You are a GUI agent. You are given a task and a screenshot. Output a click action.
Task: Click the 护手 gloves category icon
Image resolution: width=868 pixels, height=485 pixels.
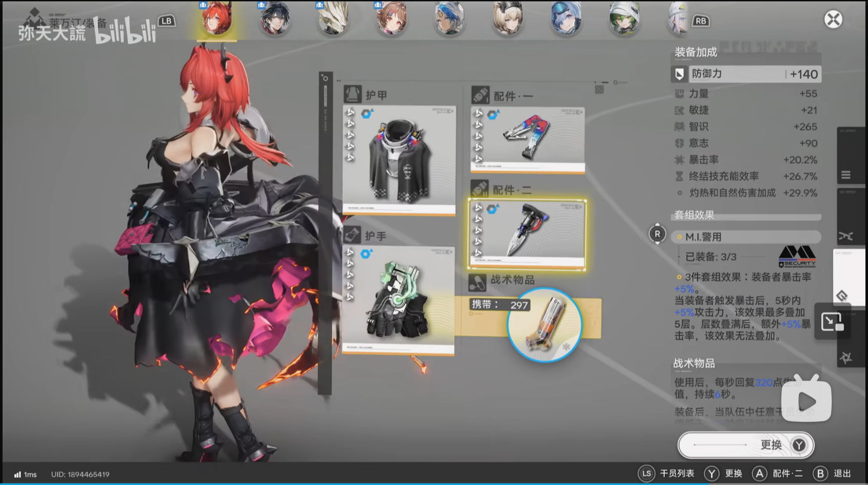click(x=352, y=235)
